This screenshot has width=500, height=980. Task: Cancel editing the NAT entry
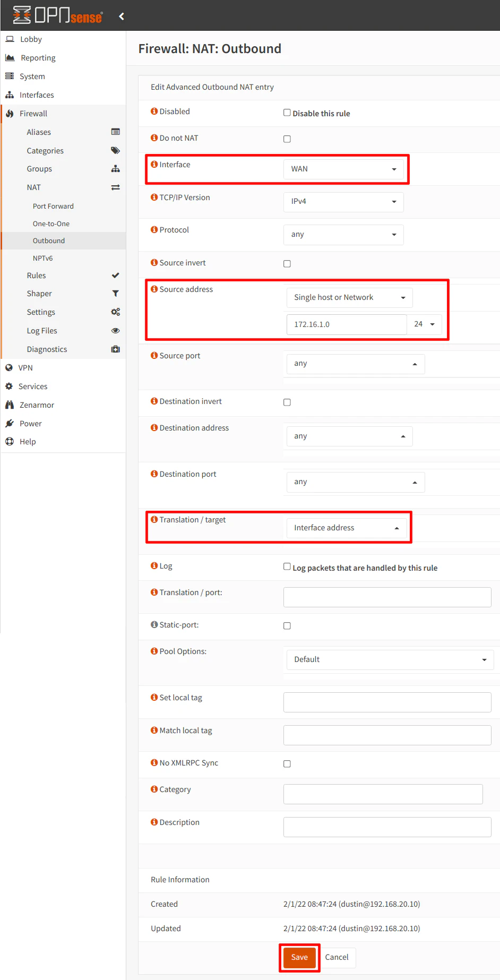[x=337, y=957]
